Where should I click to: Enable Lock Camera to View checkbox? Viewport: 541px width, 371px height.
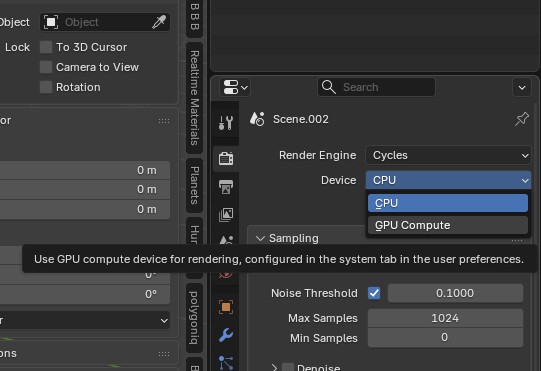coord(46,67)
